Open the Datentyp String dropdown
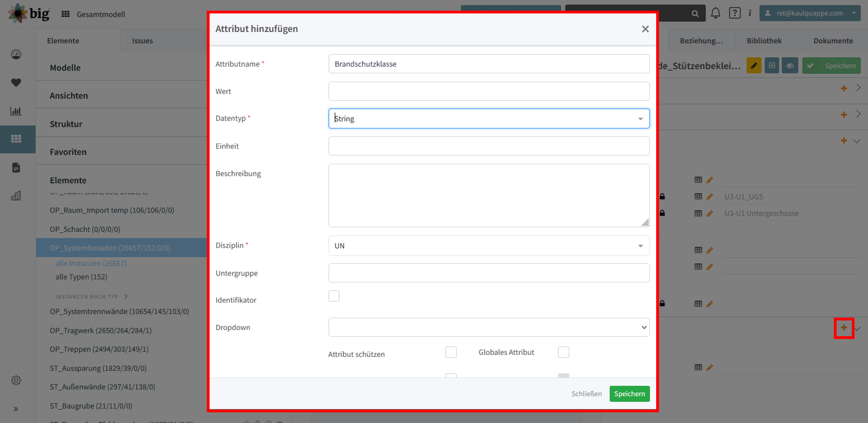Viewport: 868px width, 423px height. (489, 118)
